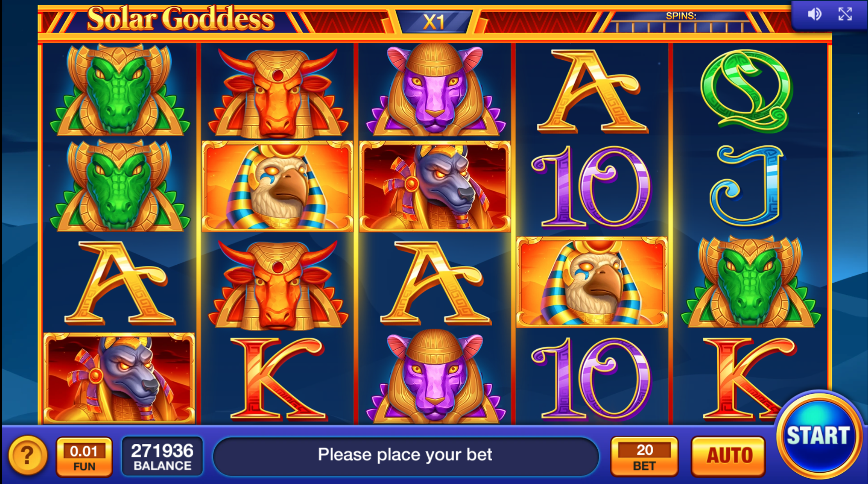
Task: Click the X1 multiplier indicator
Action: tap(434, 21)
